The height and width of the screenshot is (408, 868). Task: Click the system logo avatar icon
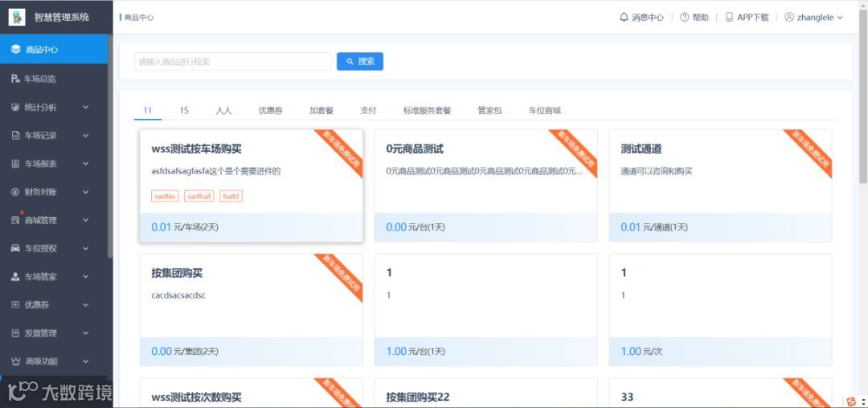(x=17, y=17)
